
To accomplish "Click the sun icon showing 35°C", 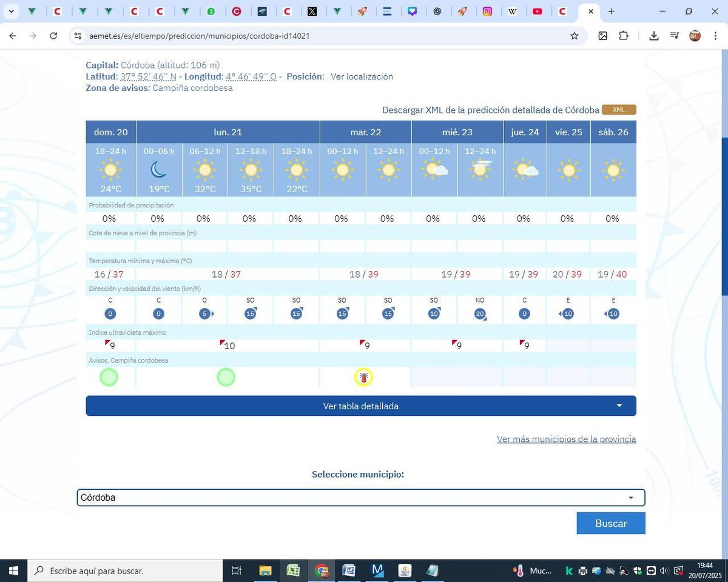I will point(251,169).
